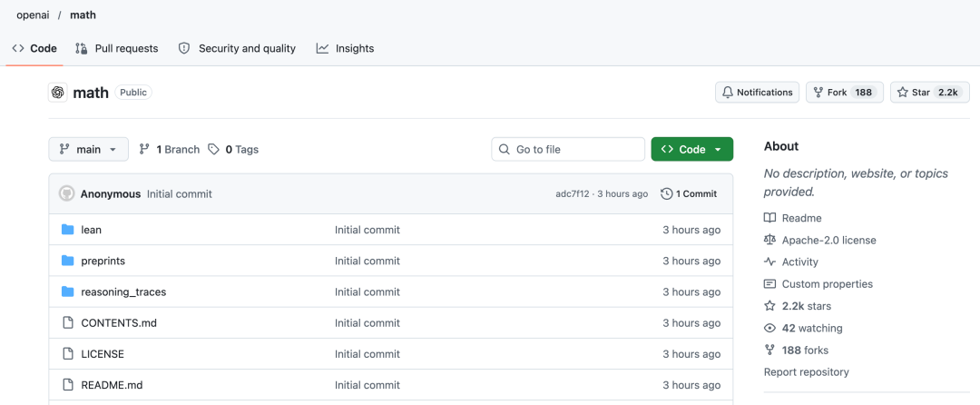Image resolution: width=980 pixels, height=405 pixels.
Task: Open the README.md file link
Action: pyautogui.click(x=112, y=385)
